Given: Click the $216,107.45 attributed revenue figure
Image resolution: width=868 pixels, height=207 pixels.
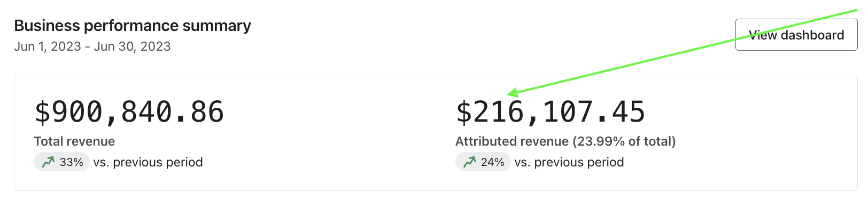Looking at the screenshot, I should 551,112.
